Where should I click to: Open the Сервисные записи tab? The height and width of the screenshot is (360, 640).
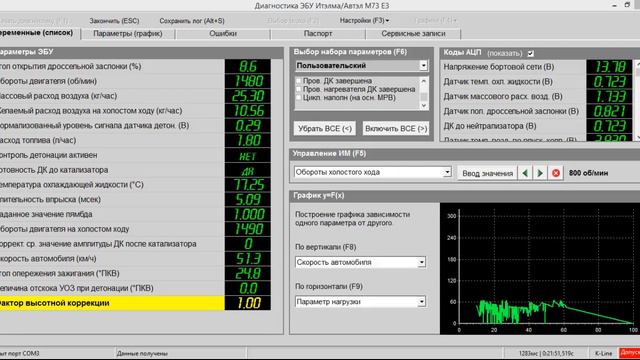click(x=413, y=33)
